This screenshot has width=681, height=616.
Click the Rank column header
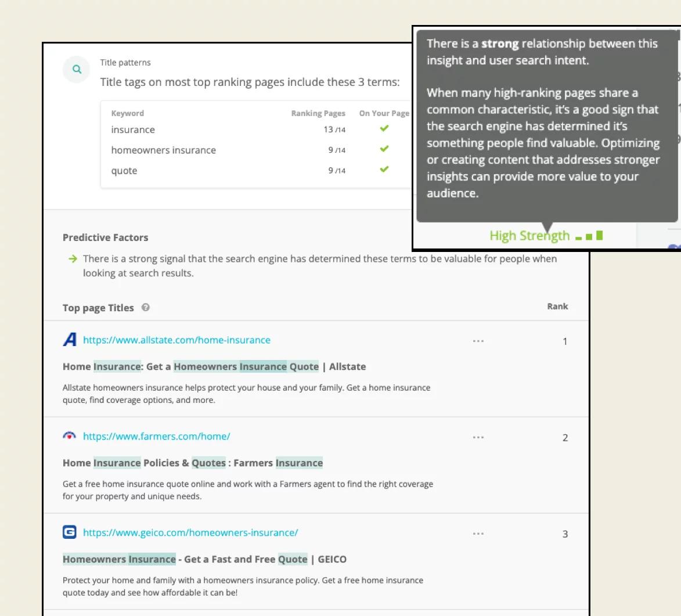tap(557, 307)
